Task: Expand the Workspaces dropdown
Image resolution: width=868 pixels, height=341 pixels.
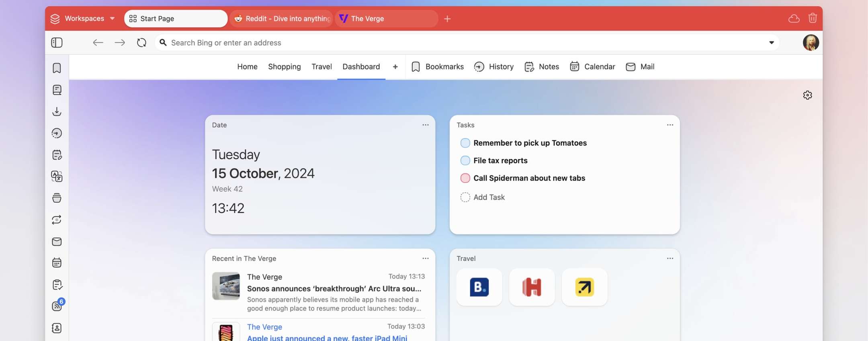Action: 83,18
